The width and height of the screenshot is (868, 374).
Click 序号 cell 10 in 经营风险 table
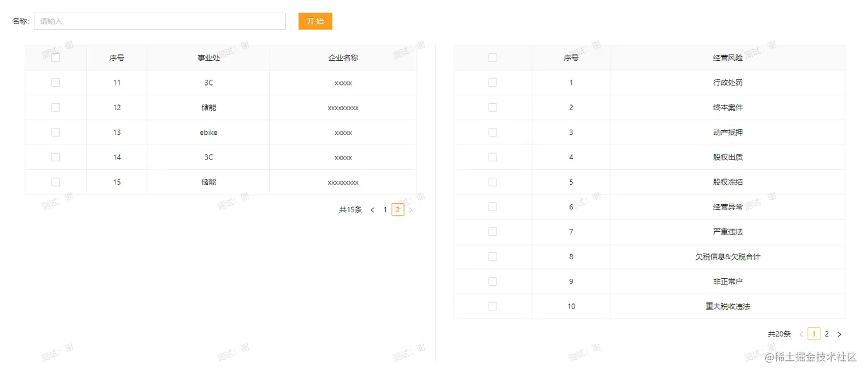point(571,306)
